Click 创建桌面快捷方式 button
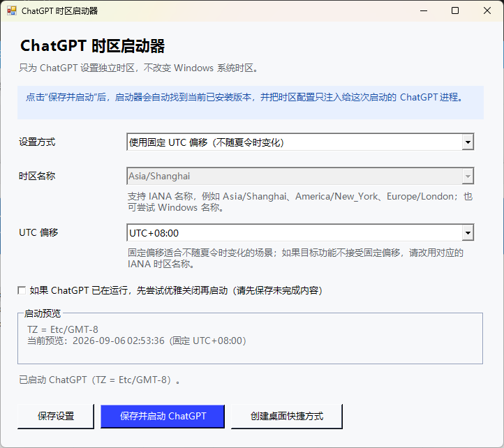 287,416
